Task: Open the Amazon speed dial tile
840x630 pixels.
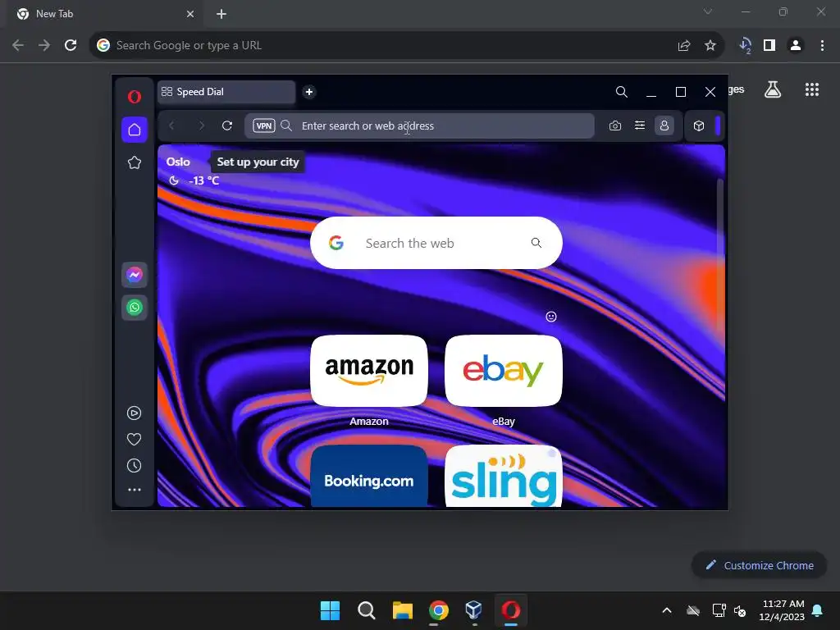Action: coord(369,371)
